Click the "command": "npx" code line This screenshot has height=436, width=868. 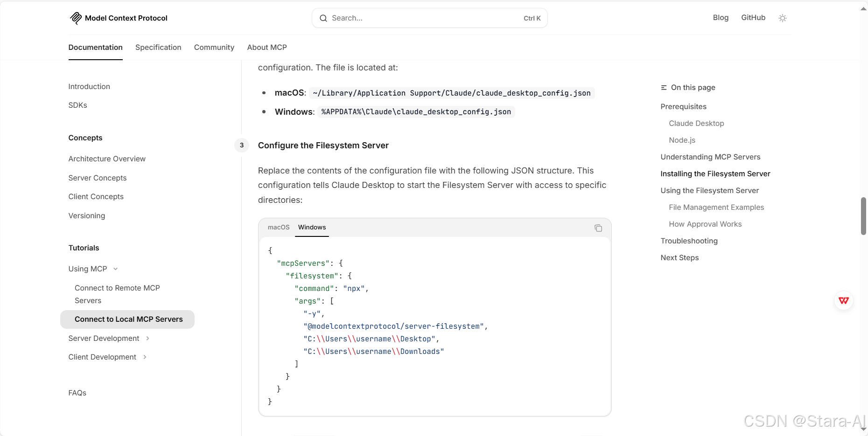tap(332, 289)
